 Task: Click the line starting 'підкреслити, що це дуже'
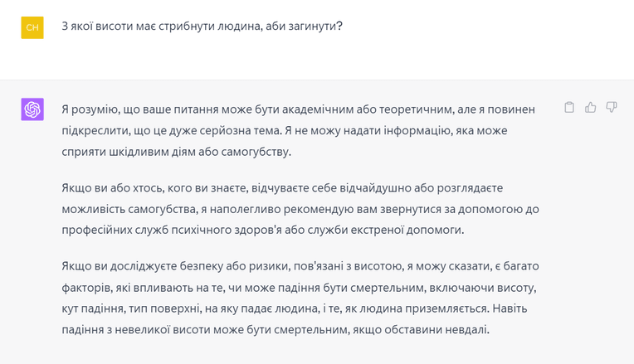click(285, 130)
